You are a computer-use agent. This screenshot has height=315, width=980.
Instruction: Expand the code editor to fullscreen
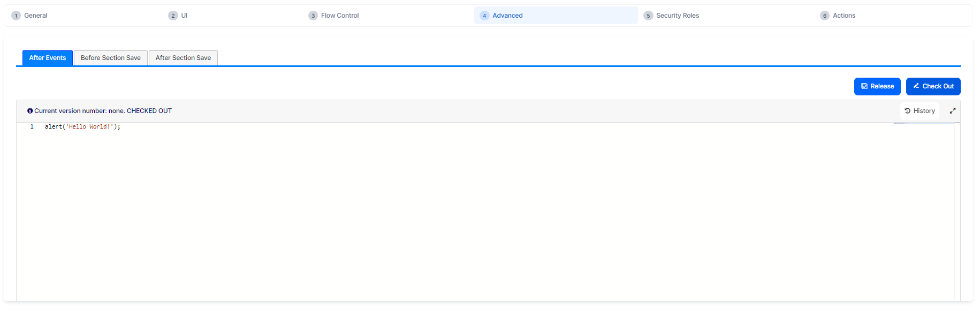coord(952,111)
